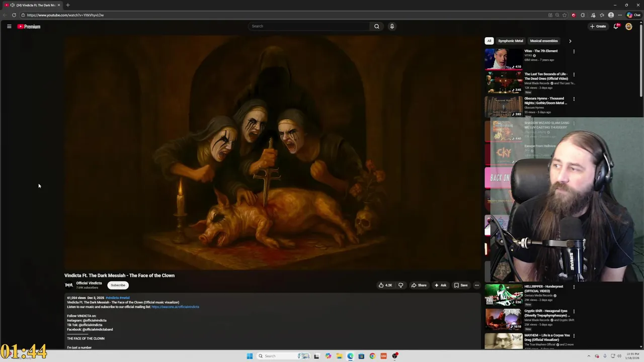Open Google Chrome from the taskbar
Screen dimensions: 644x362
(x=372, y=356)
